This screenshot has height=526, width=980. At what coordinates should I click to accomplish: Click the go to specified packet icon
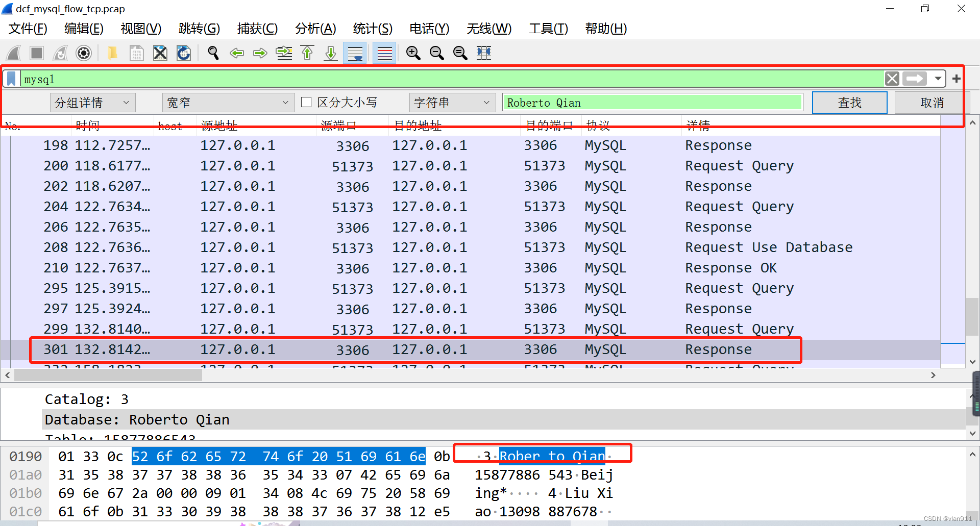click(x=284, y=53)
